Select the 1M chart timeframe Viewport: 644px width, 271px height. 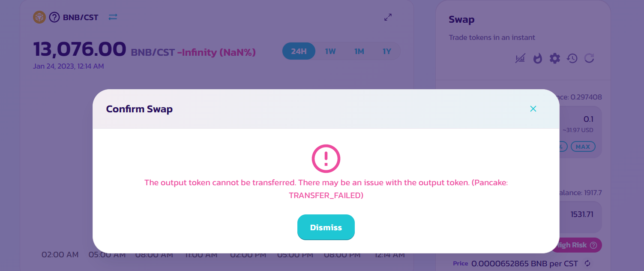359,51
